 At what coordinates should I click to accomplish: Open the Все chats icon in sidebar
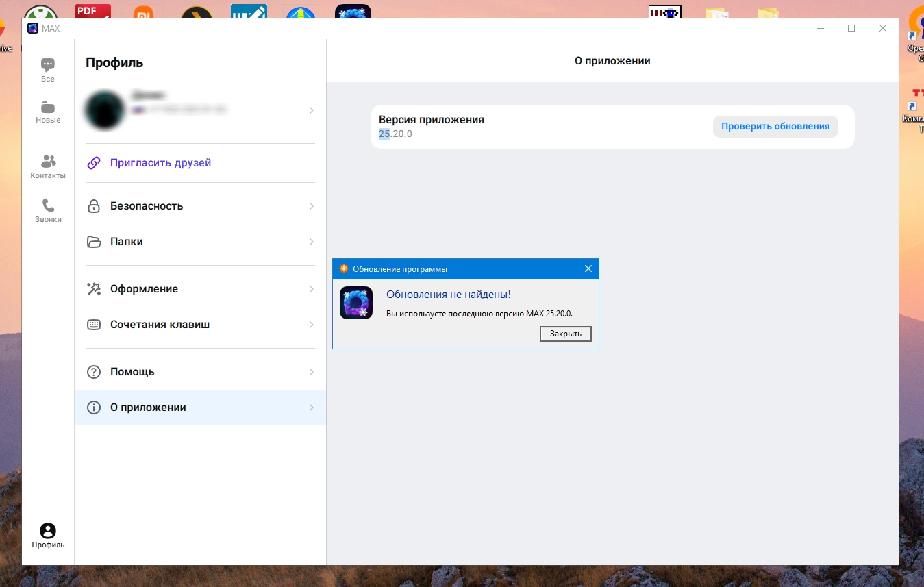point(48,65)
